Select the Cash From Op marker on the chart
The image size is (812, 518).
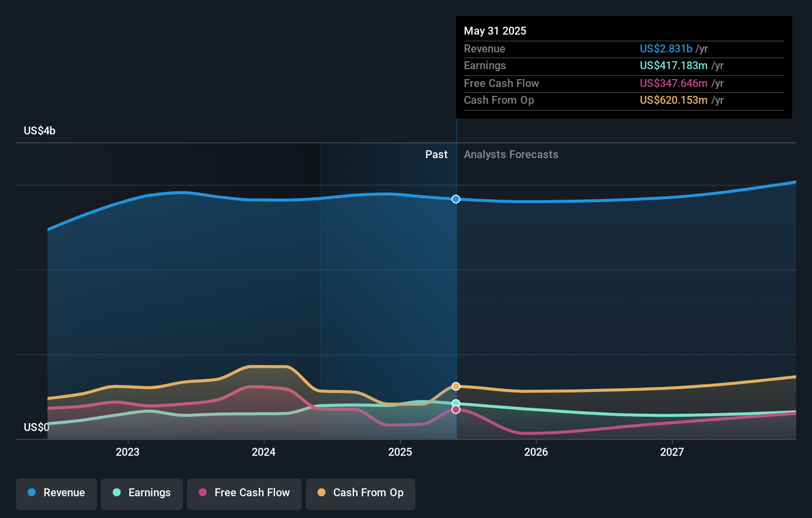tap(456, 386)
